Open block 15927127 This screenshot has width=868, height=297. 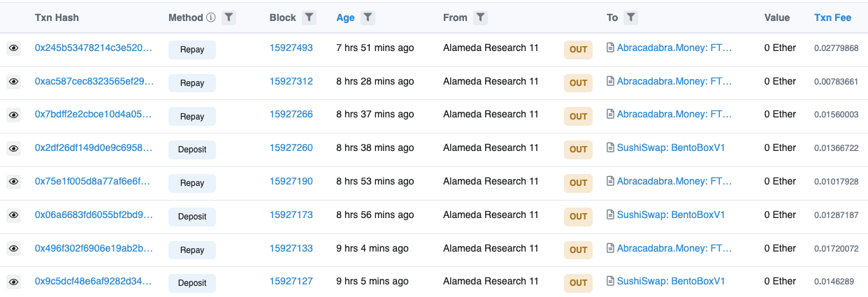click(291, 282)
